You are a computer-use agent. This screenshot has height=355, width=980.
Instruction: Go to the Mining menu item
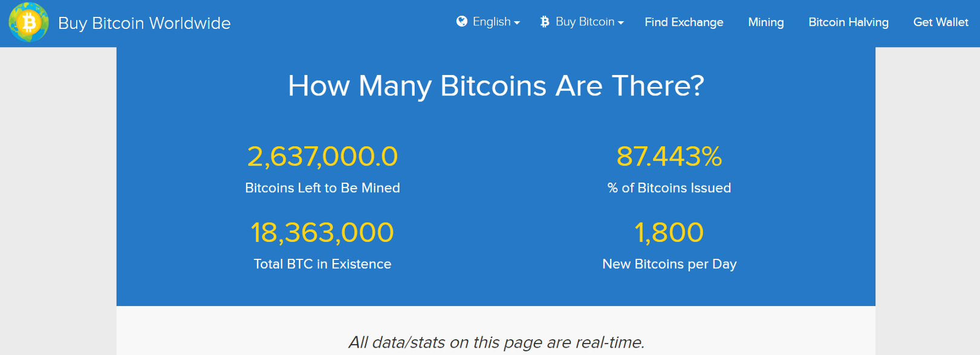point(765,22)
